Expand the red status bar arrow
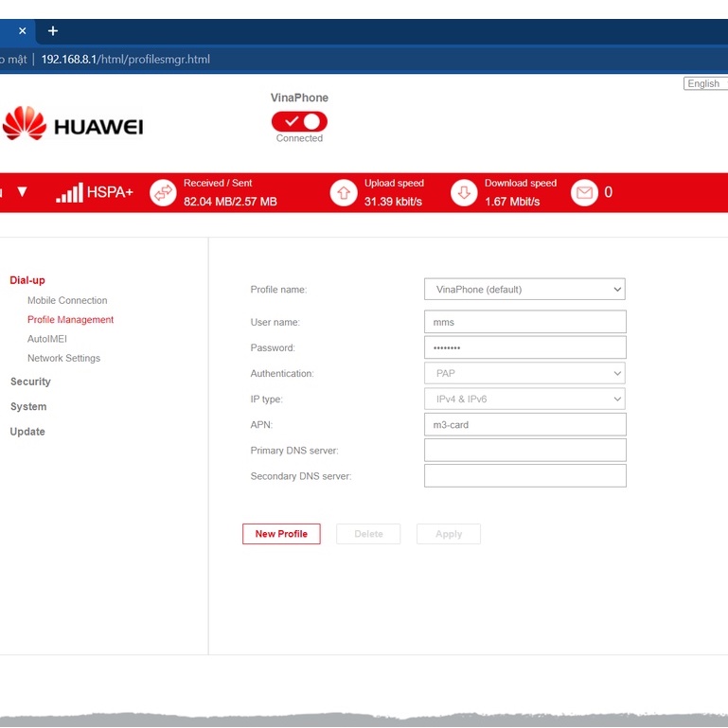Image resolution: width=728 pixels, height=728 pixels. (22, 192)
